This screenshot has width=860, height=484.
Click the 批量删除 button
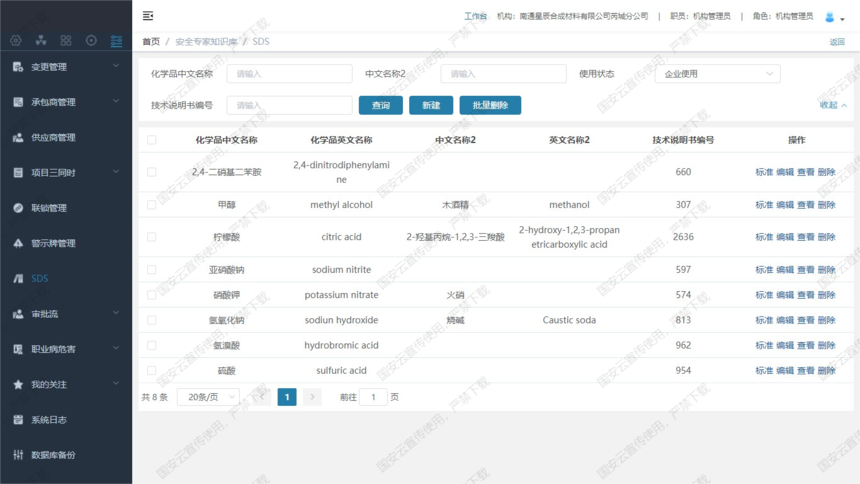coord(490,105)
